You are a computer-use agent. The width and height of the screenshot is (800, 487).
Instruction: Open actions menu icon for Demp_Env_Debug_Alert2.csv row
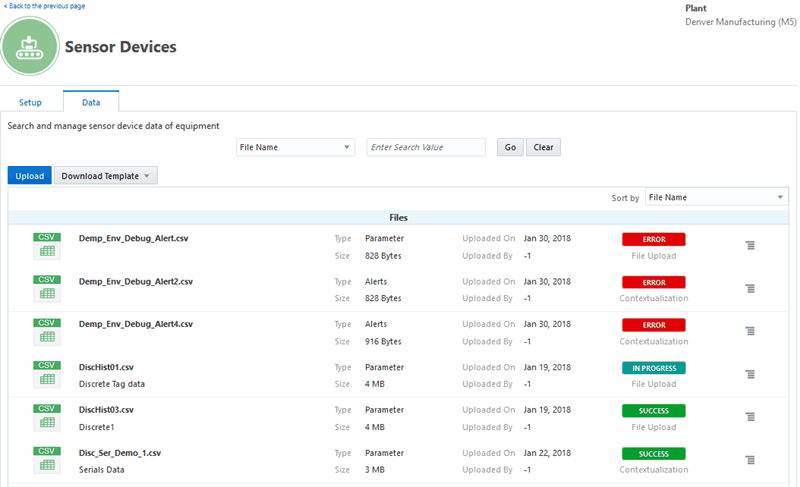point(750,289)
